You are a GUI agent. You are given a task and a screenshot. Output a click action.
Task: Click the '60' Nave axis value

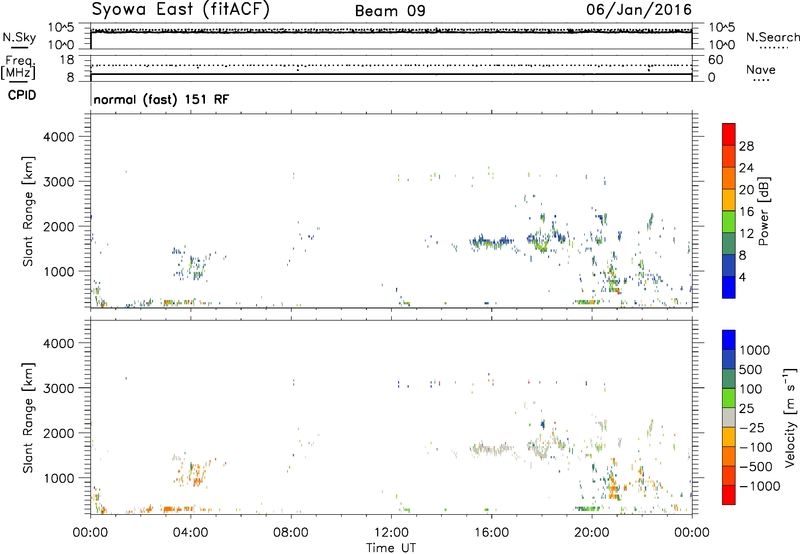click(715, 60)
